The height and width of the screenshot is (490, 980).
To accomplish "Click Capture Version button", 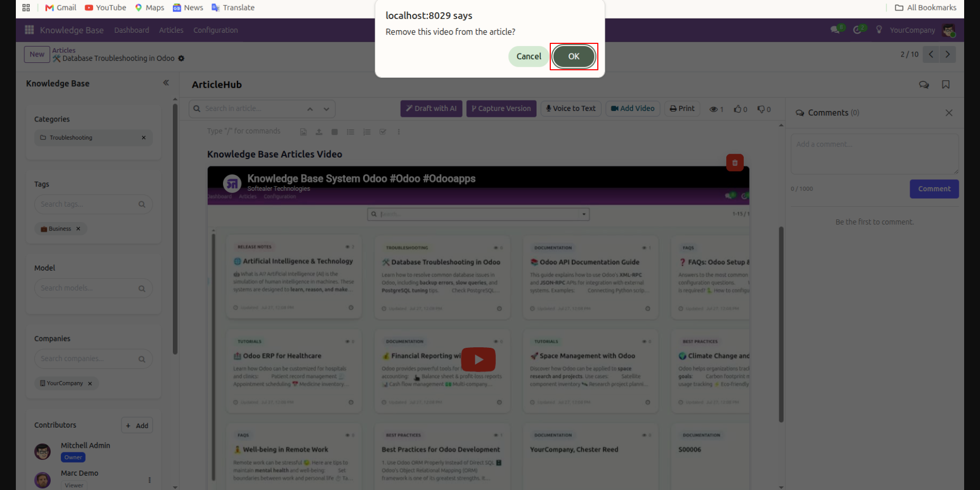I will tap(501, 108).
